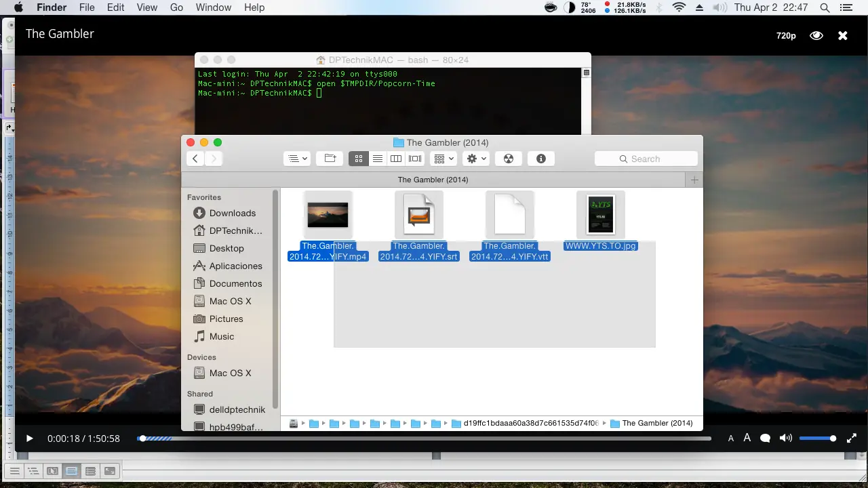Click network speed monitor in menu bar
Viewport: 868px width, 488px height.
click(626, 7)
